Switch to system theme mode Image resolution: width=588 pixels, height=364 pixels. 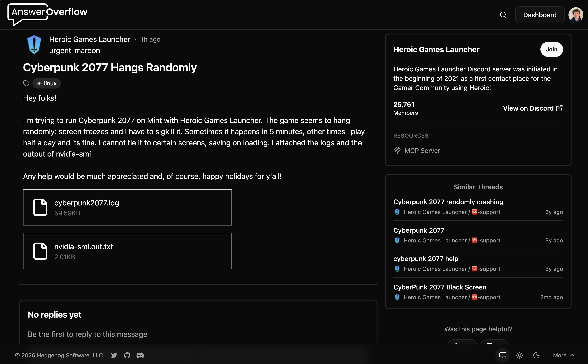pos(502,355)
